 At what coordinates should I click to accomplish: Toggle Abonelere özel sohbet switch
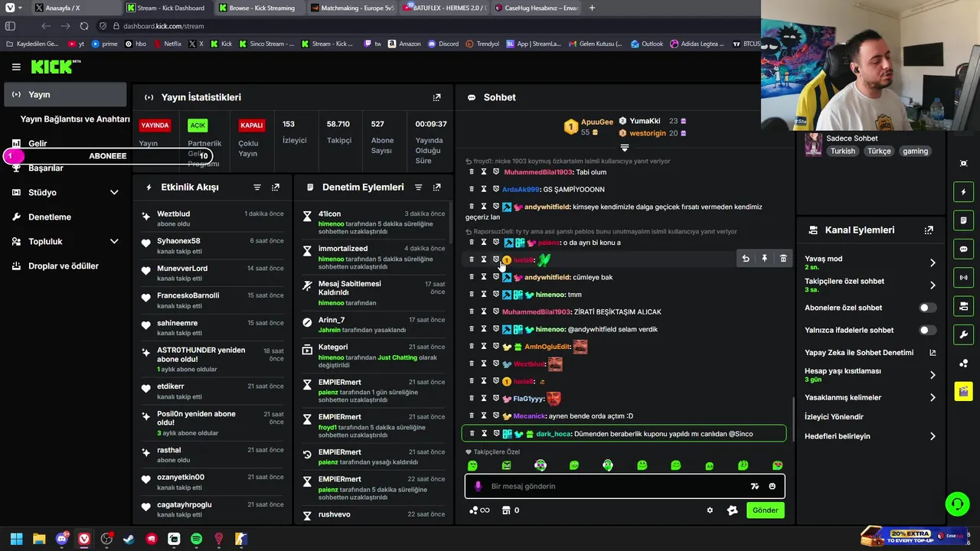(926, 308)
